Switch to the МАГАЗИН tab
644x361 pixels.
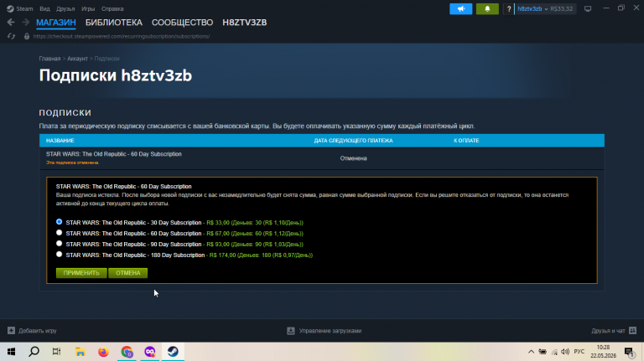pyautogui.click(x=56, y=23)
